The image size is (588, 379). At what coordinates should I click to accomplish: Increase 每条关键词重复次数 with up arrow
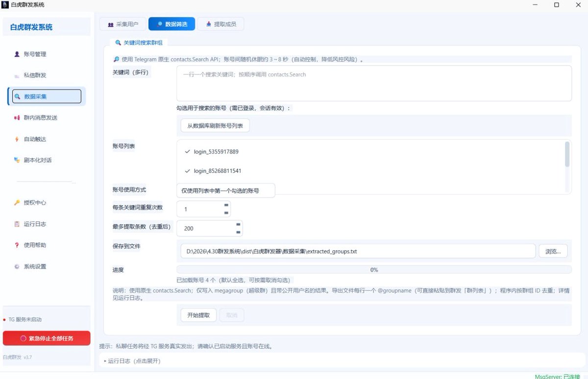pyautogui.click(x=226, y=205)
